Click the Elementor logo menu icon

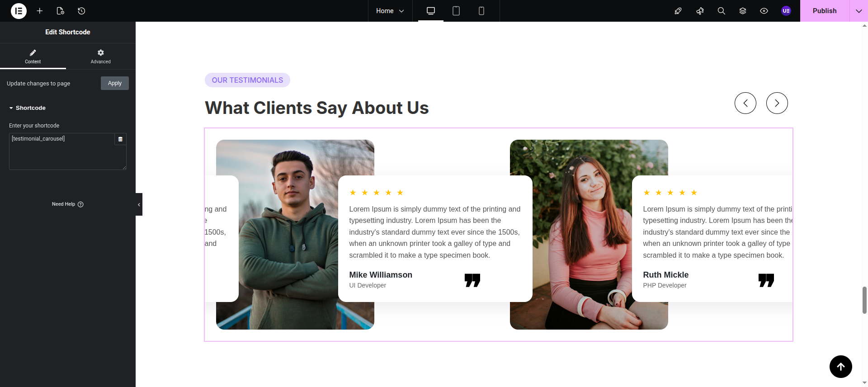pos(19,11)
